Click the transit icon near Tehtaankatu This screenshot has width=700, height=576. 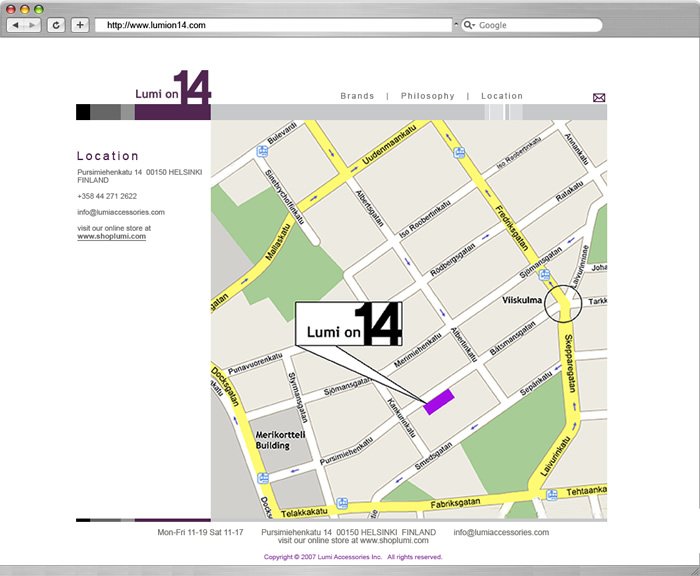pos(552,495)
